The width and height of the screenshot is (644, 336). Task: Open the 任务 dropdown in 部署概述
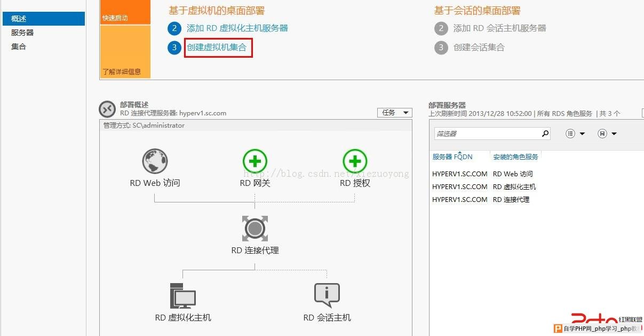[x=394, y=113]
